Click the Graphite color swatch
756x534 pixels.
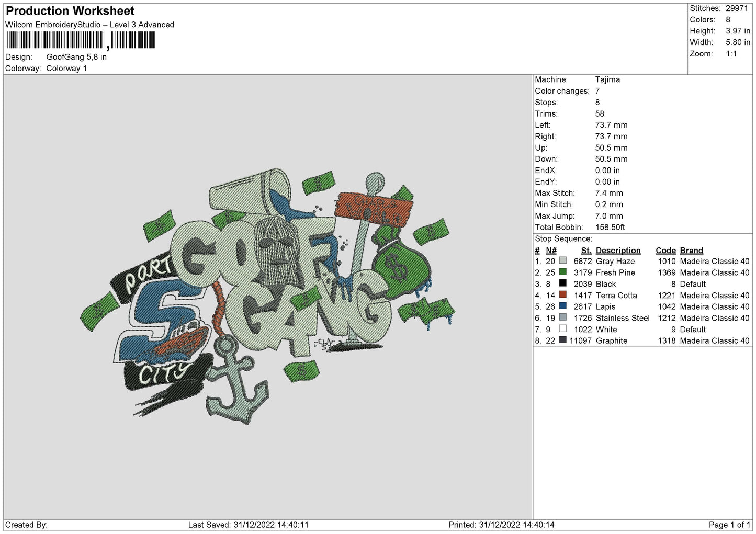[563, 340]
